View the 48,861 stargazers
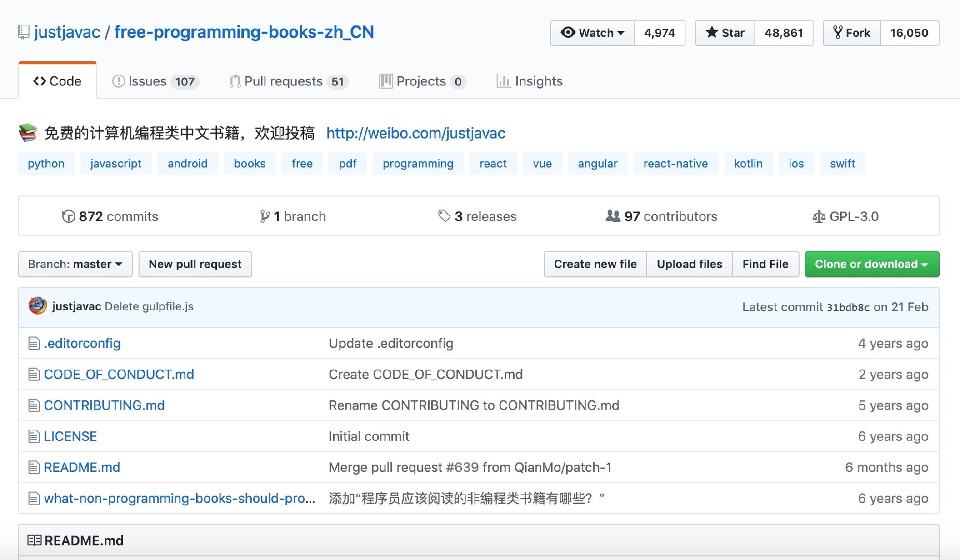 tap(784, 33)
